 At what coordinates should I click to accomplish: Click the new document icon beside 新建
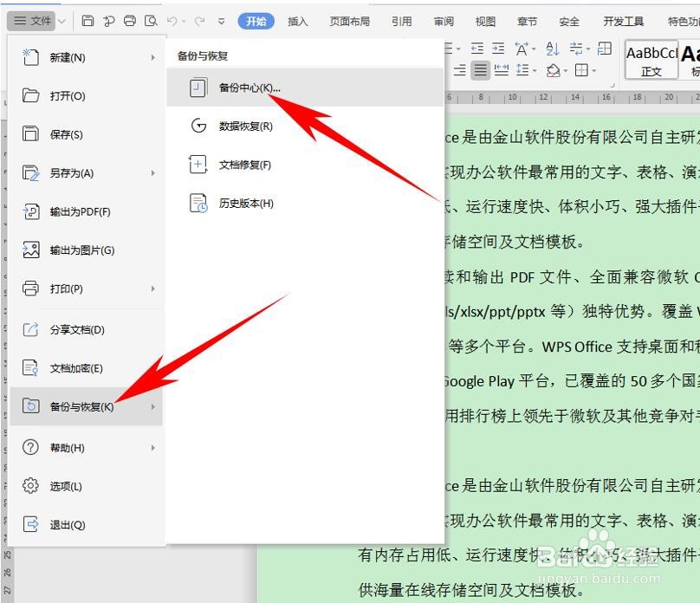[30, 57]
